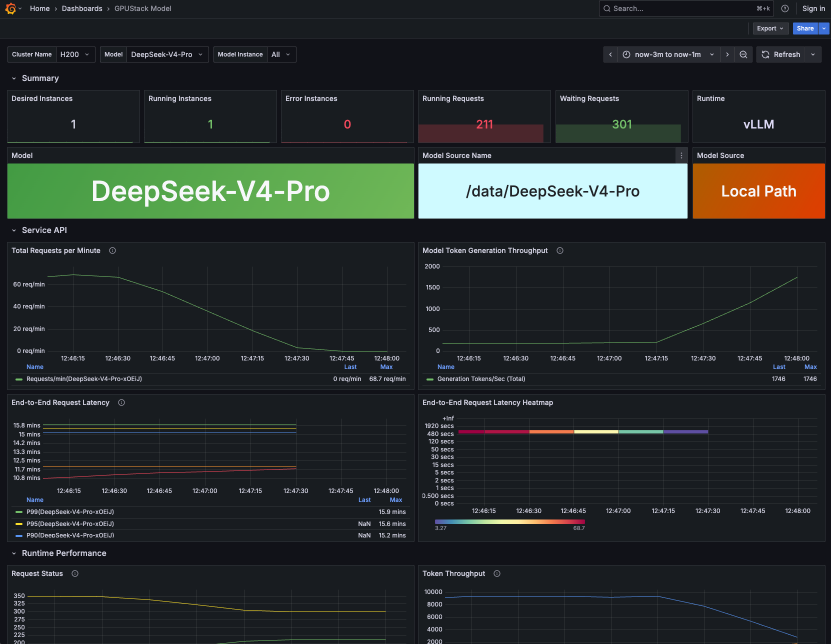Toggle Generation Tokens/Sec legend series
831x644 pixels.
point(481,379)
